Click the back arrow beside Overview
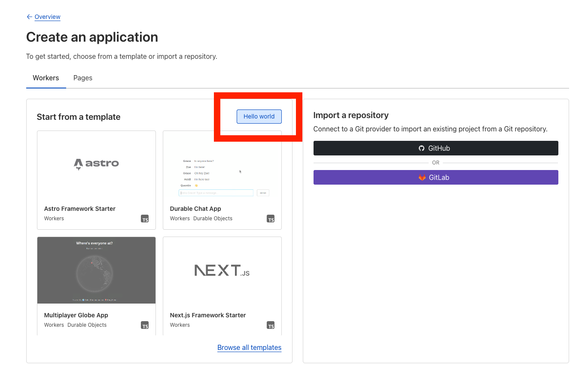The width and height of the screenshot is (588, 389). click(29, 17)
